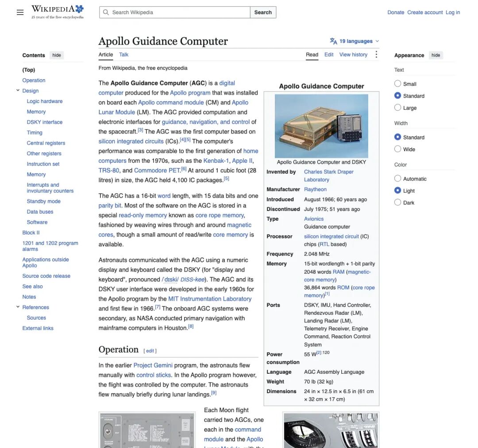This screenshot has width=478, height=448.
Task: Jump to Standby mode section
Action: pos(43,201)
